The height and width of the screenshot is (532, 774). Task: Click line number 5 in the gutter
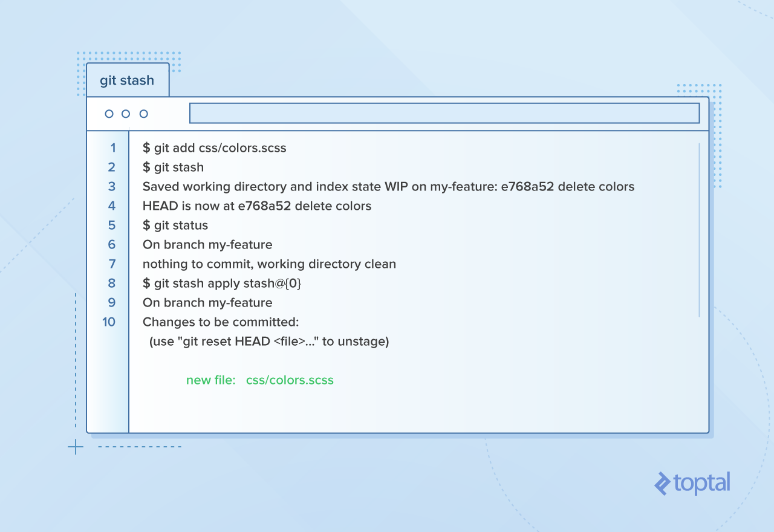pyautogui.click(x=112, y=225)
